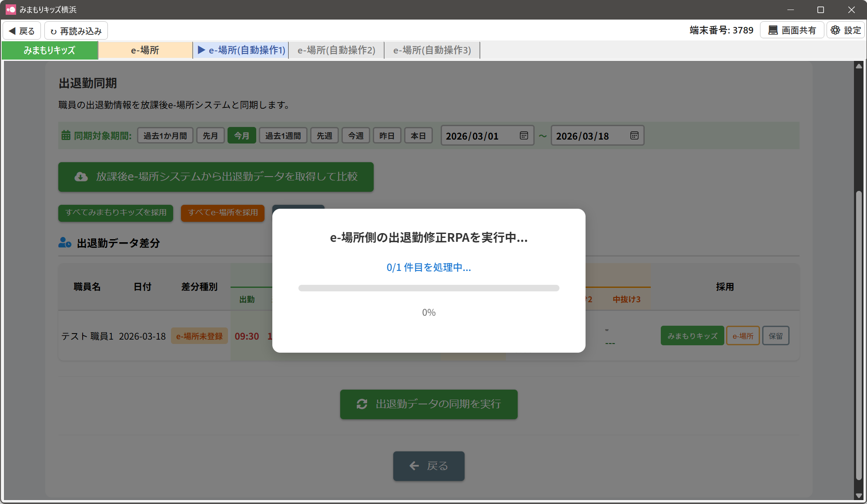This screenshot has width=867, height=504.
Task: Click the cloud download icon on the fetch button
Action: (81, 177)
